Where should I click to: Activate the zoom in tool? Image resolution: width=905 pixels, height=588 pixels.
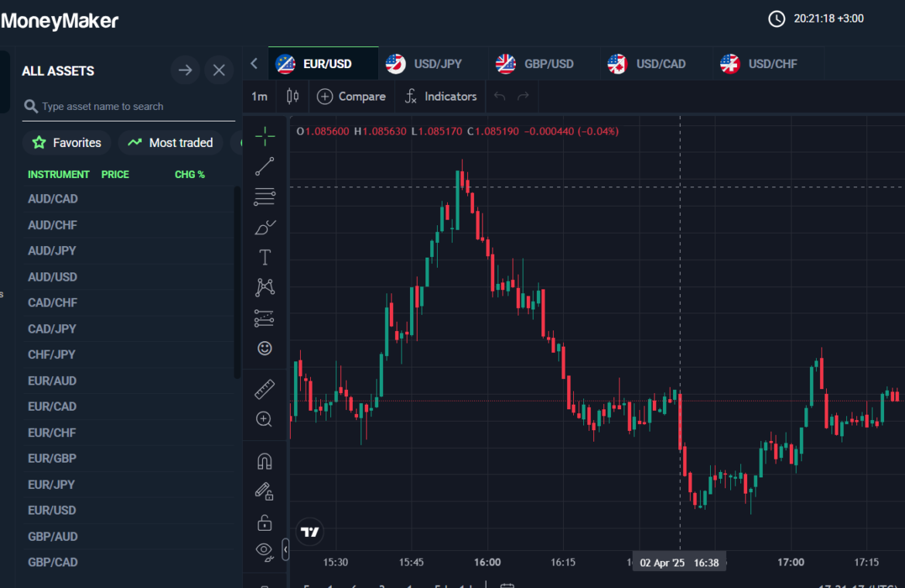(x=265, y=419)
